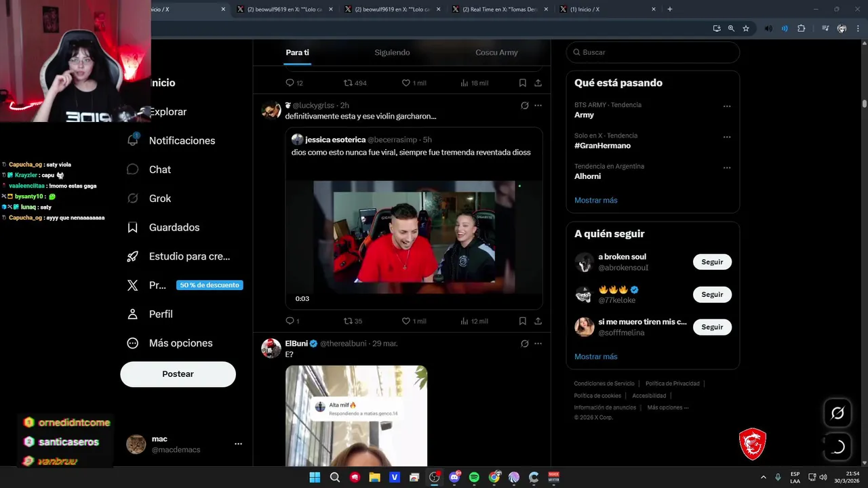Bookmark the post with 18 mil views
868x488 pixels.
tap(522, 83)
